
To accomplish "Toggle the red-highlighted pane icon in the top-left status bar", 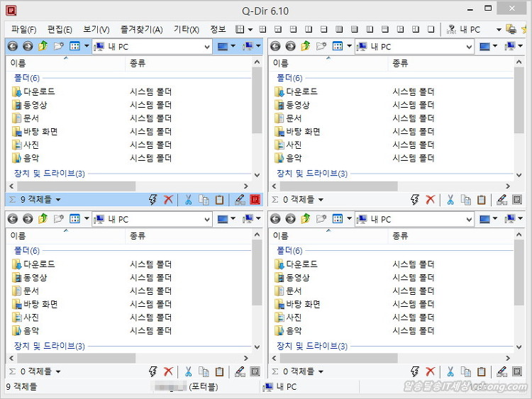I will point(255,200).
